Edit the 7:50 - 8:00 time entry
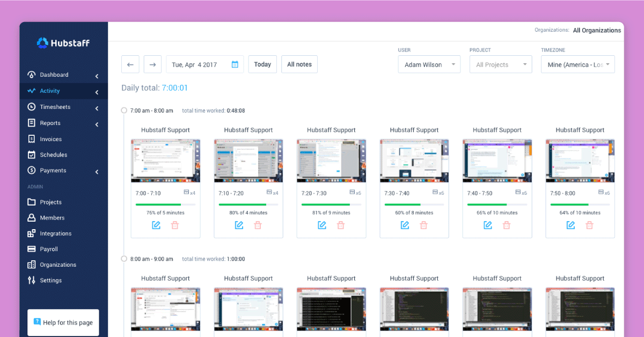The height and width of the screenshot is (337, 644). 571,225
